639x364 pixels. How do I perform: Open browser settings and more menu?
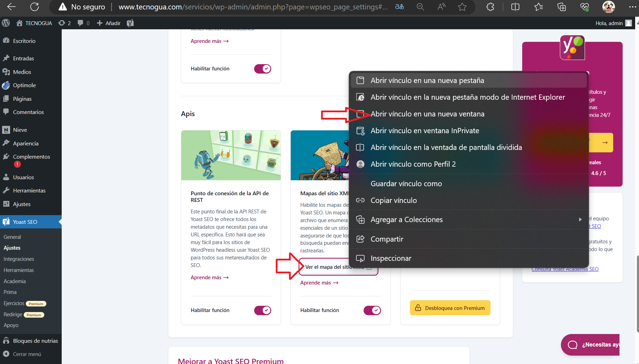tap(632, 7)
